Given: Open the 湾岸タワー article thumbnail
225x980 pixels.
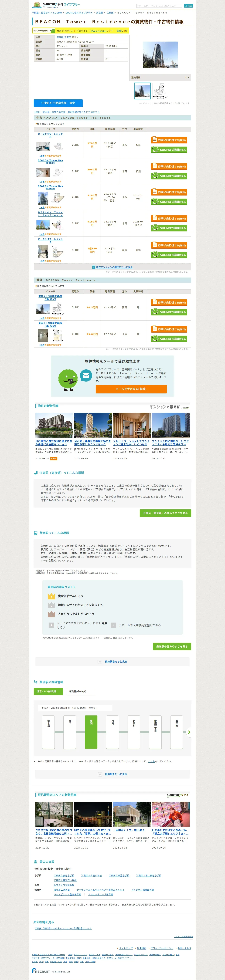Looking at the screenshot, I should [x=171, y=425].
